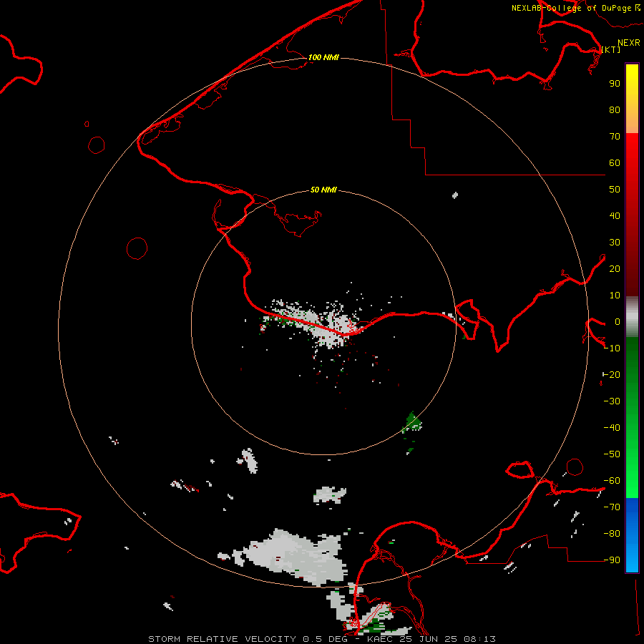Click the positive 40 value on the velocity scale
Screen dimensions: 644x644
(x=615, y=215)
